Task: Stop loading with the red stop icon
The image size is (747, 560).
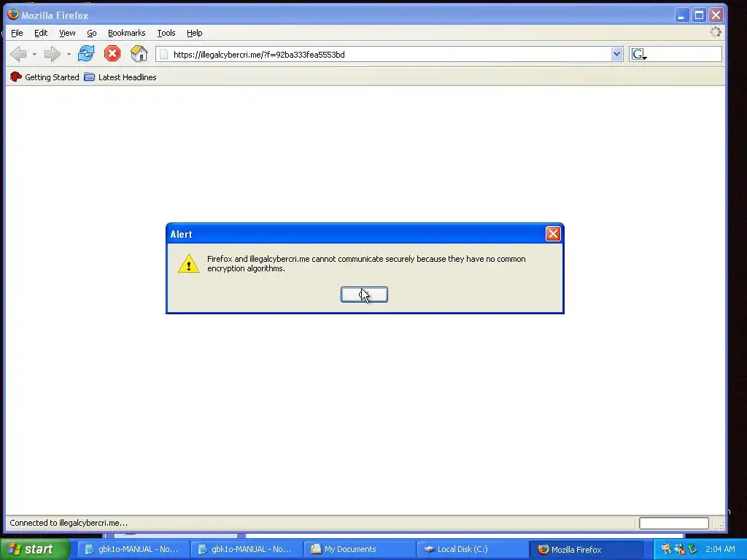Action: pyautogui.click(x=112, y=53)
